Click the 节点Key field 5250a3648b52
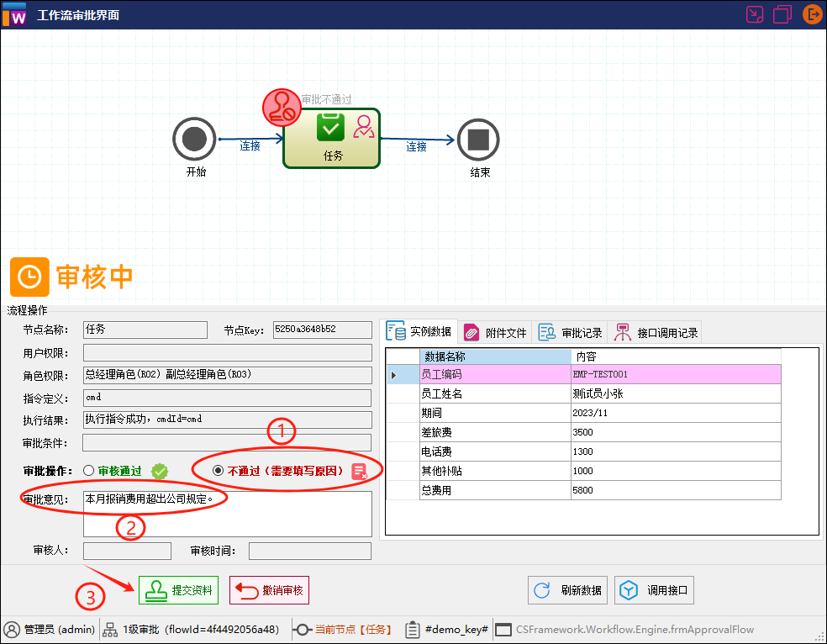Screen dimensions: 827x644 click(x=322, y=330)
